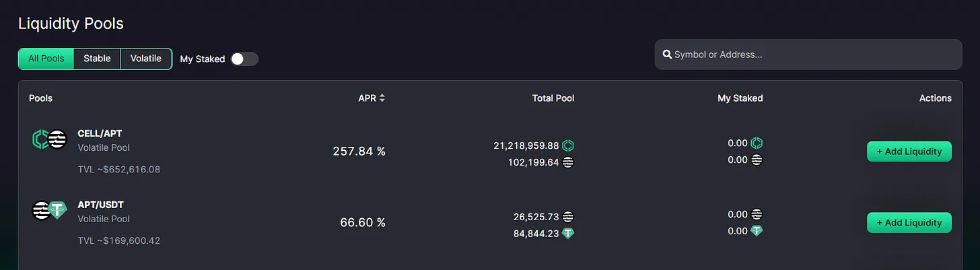Click Tether icon beside 84,844.23 total pool
The width and height of the screenshot is (980, 270).
point(568,234)
